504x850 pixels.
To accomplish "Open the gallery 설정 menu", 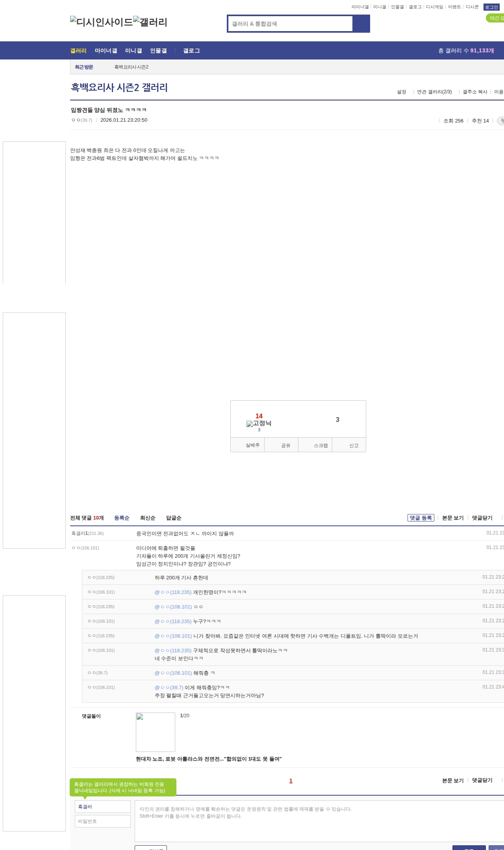I will 402,92.
